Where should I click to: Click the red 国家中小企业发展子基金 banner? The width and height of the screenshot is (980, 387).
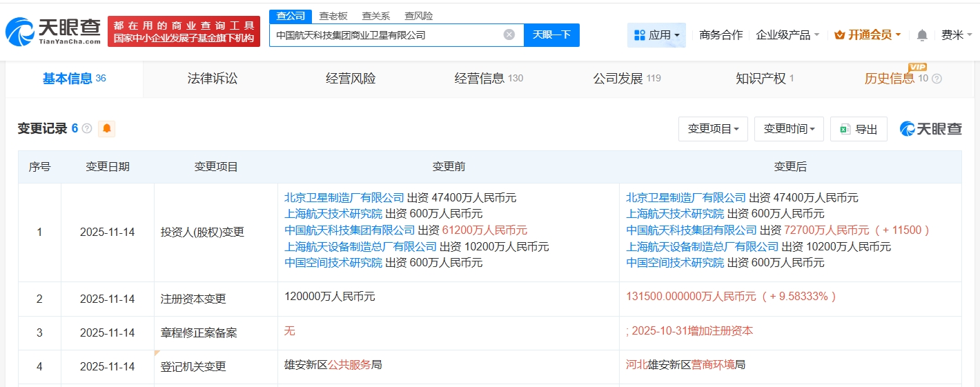pos(184,31)
